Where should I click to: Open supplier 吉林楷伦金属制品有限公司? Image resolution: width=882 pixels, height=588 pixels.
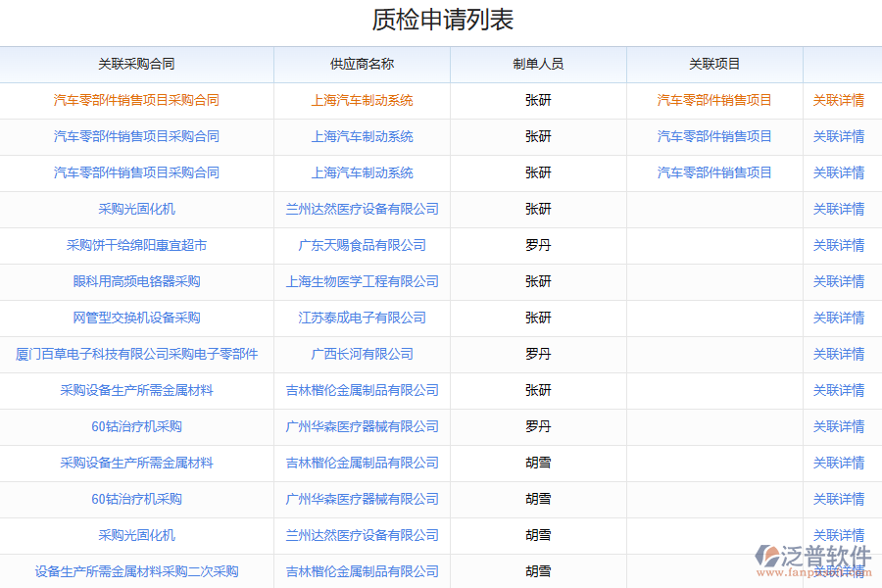(x=362, y=390)
